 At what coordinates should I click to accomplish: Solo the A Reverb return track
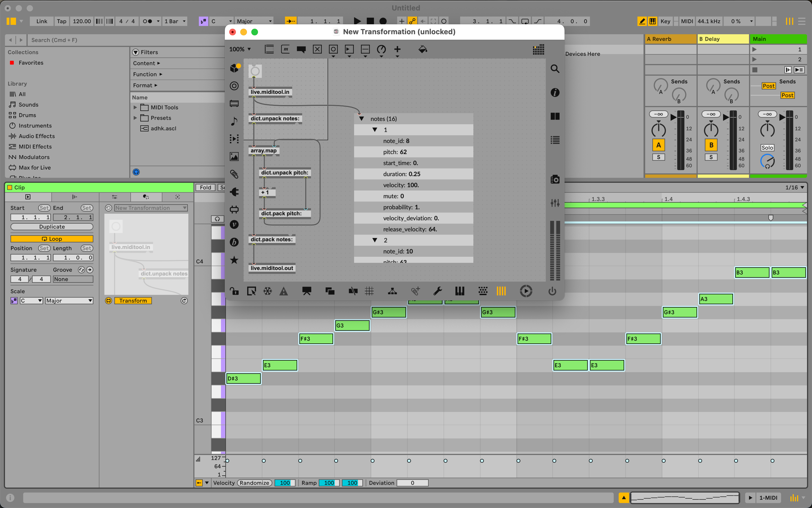click(658, 157)
